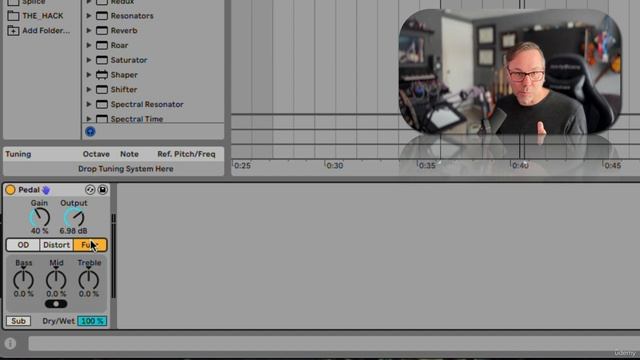Viewport: 640px width, 360px height.
Task: Click the 6.98 dB output value
Action: click(x=73, y=231)
